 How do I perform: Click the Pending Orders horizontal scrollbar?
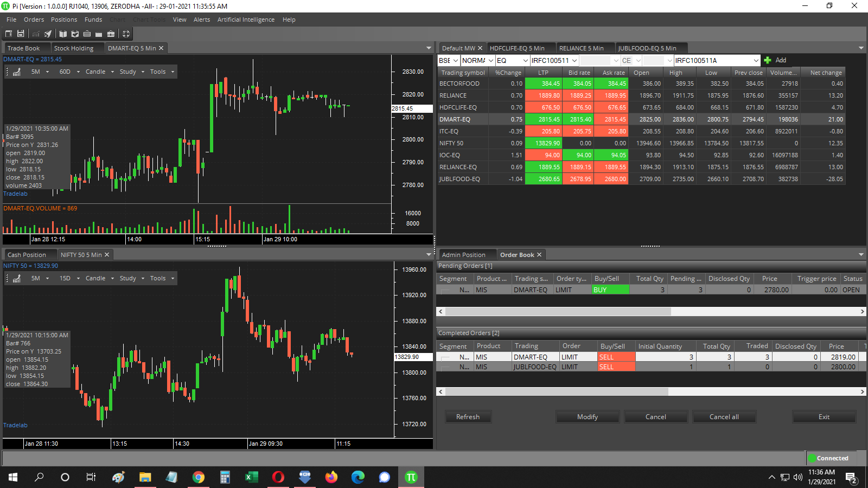(x=558, y=312)
